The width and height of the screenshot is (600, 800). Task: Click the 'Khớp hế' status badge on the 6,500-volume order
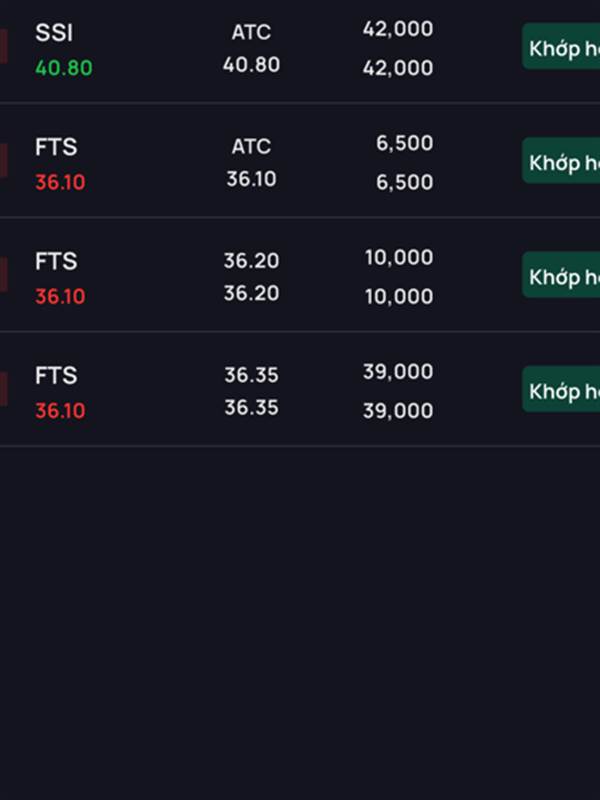(562, 162)
